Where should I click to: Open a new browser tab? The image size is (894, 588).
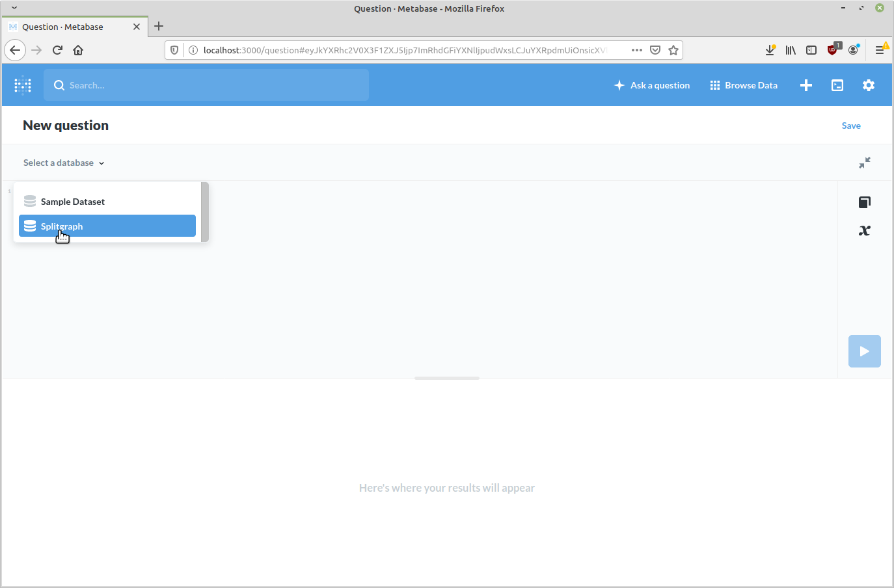click(x=159, y=27)
